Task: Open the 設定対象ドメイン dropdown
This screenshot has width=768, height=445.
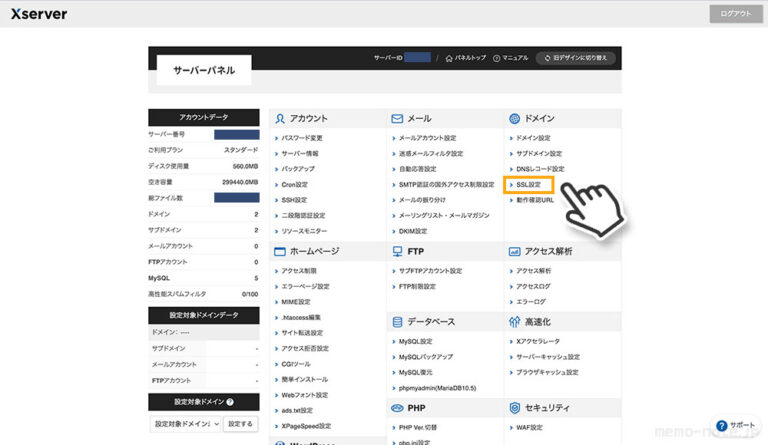Action: (185, 424)
